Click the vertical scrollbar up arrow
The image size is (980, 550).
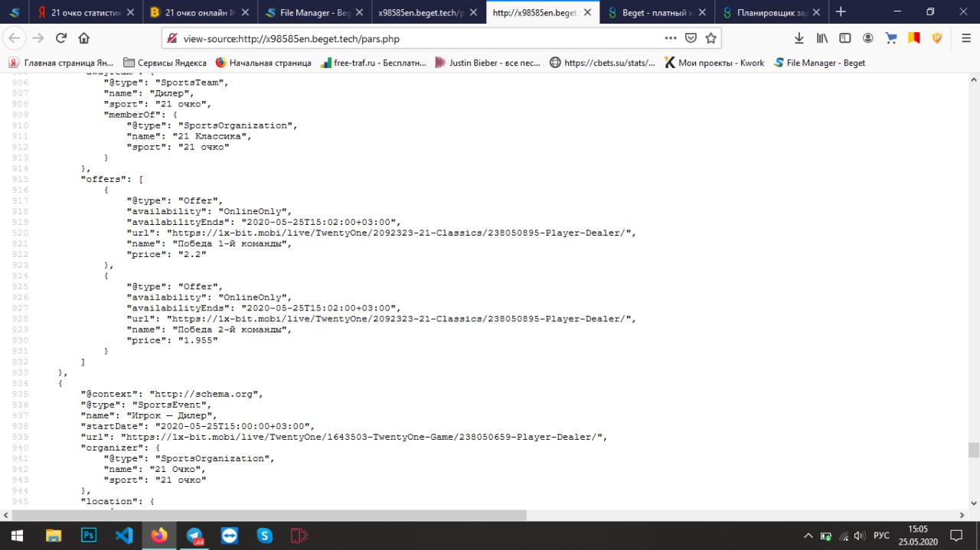974,79
